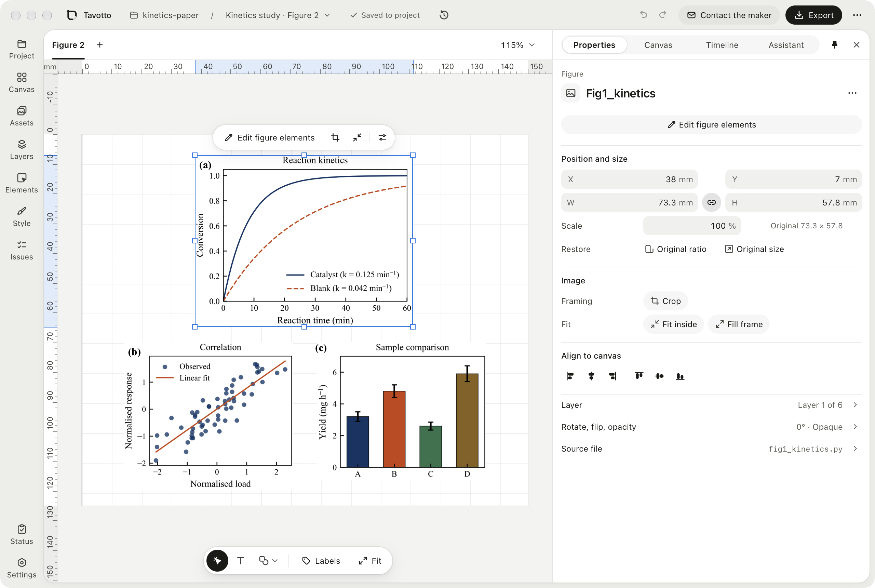This screenshot has height=588, width=875.
Task: Open Settings in the sidebar
Action: [22, 568]
